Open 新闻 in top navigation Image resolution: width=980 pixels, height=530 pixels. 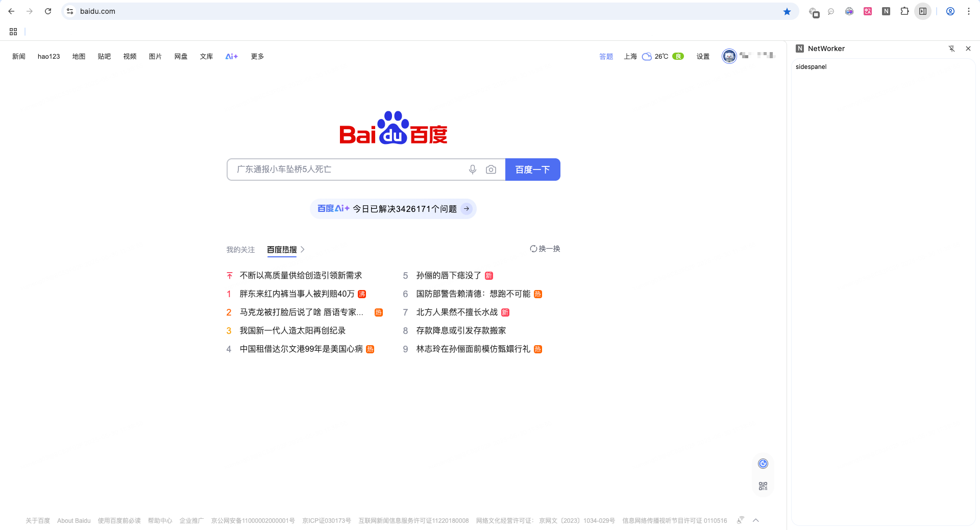19,56
